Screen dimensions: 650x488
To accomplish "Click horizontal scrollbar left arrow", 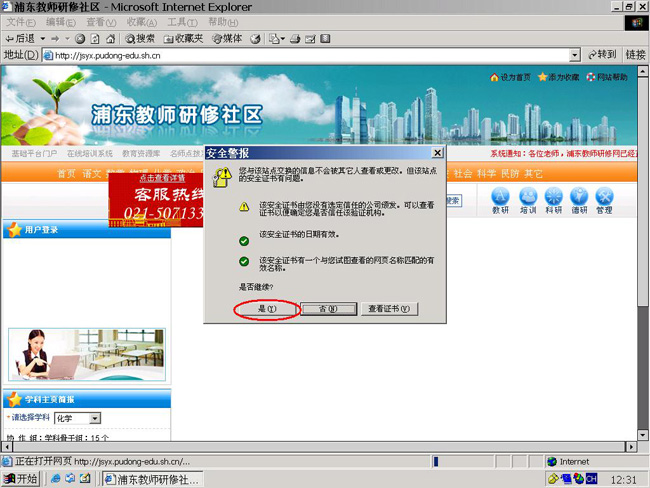I will pyautogui.click(x=7, y=447).
